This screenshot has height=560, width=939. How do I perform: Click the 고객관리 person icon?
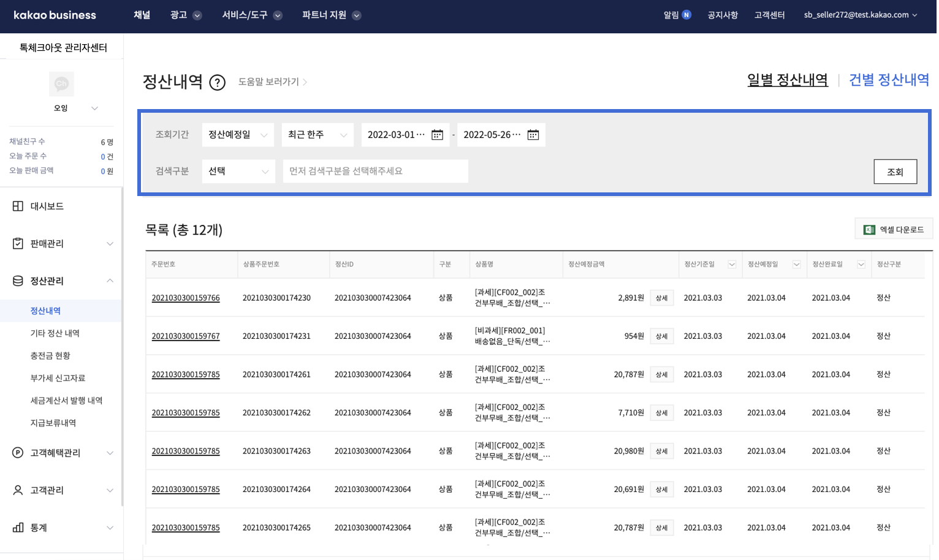pyautogui.click(x=18, y=490)
